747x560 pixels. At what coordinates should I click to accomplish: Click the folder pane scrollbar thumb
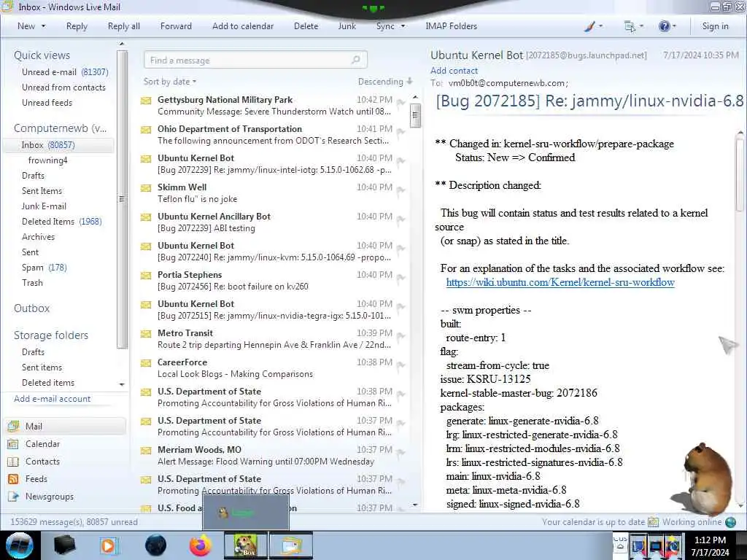coord(122,199)
